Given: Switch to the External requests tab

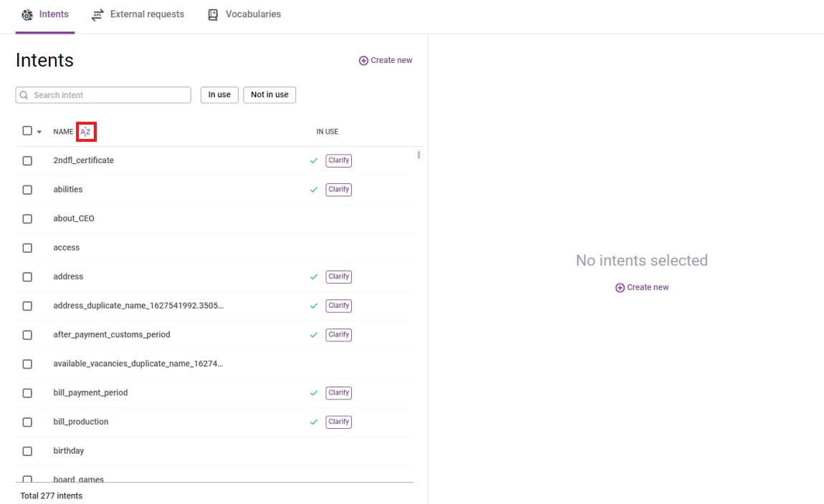Looking at the screenshot, I should tap(146, 14).
